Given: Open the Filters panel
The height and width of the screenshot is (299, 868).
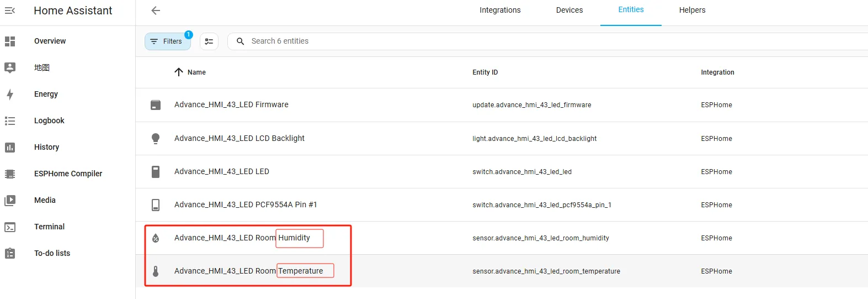Looking at the screenshot, I should coord(167,41).
